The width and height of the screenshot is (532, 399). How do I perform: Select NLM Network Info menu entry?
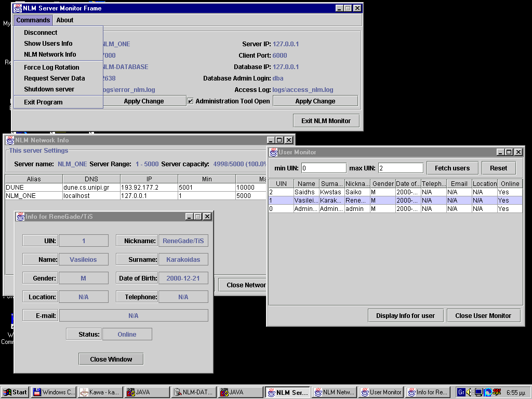(x=50, y=54)
